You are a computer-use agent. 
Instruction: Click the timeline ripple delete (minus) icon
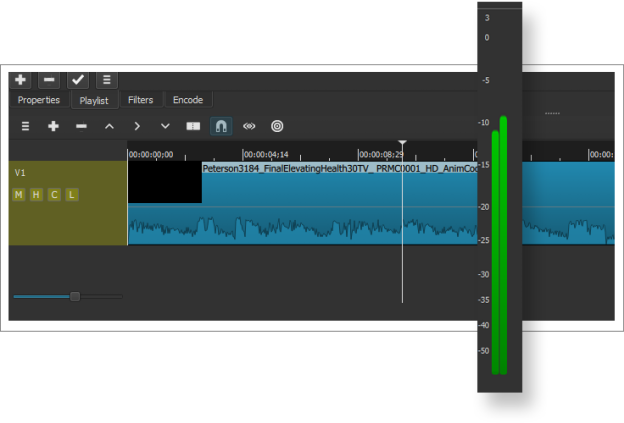[x=82, y=126]
